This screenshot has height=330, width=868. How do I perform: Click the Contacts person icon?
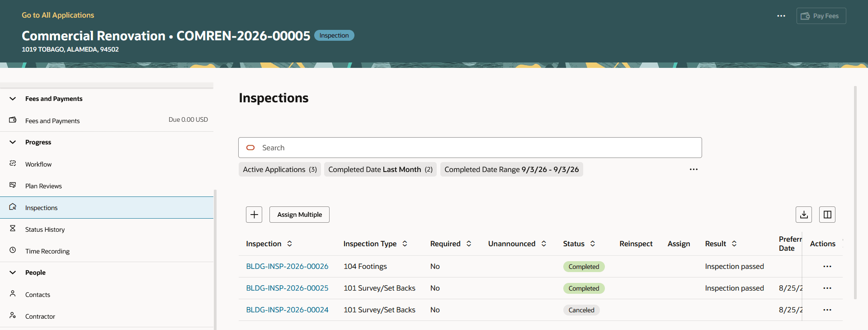(x=13, y=294)
